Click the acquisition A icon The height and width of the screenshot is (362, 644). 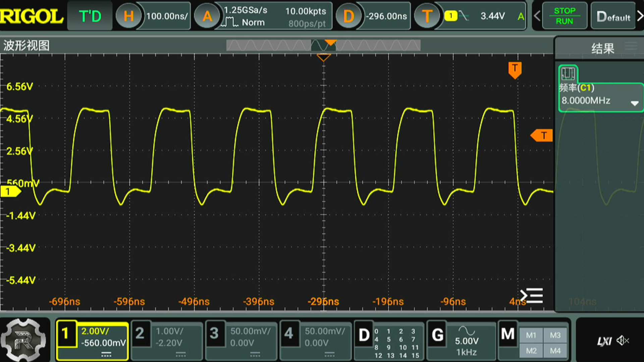click(207, 16)
